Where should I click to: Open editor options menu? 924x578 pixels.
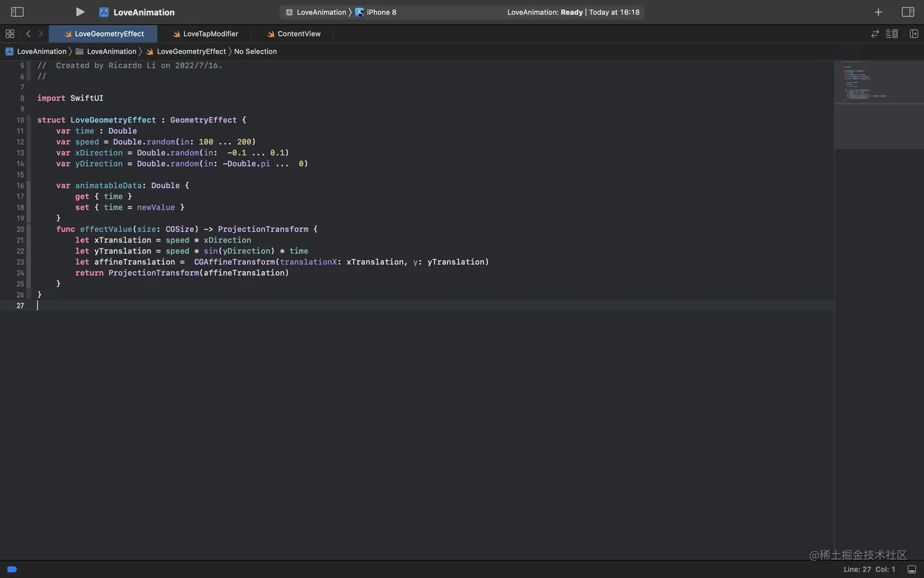(x=892, y=34)
